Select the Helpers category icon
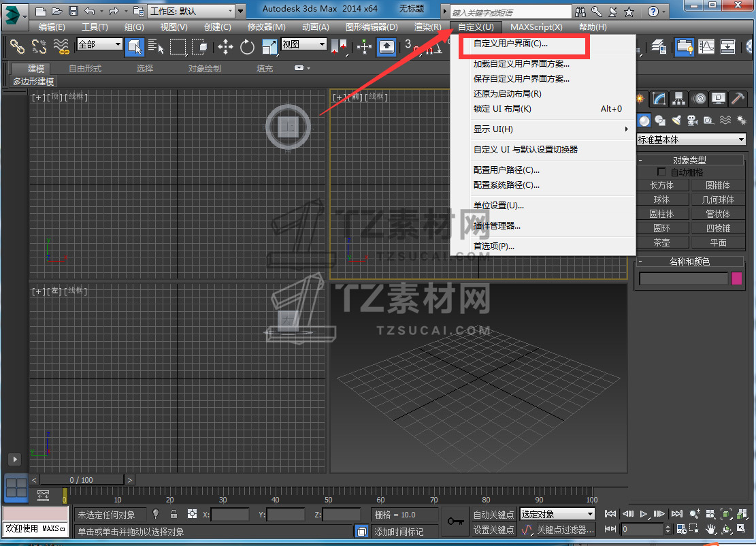 tap(708, 120)
